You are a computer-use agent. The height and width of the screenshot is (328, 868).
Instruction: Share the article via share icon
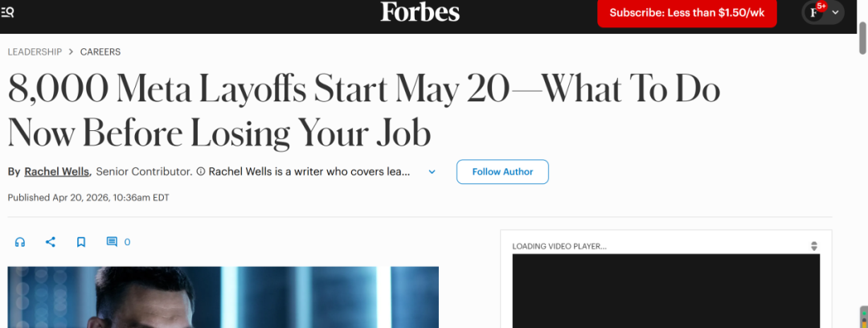click(x=50, y=242)
